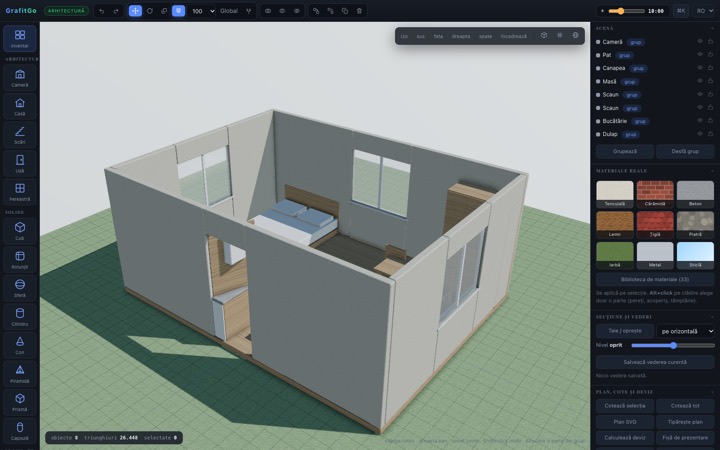Toggle the grid icon in the view bar
Viewport: 720px width, 450px height.
pyautogui.click(x=560, y=35)
